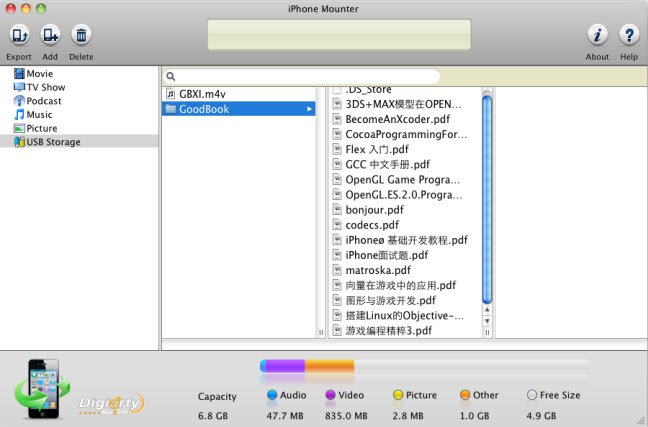Select 向量在游戏中的应用.pdf
The height and width of the screenshot is (427, 648).
405,285
